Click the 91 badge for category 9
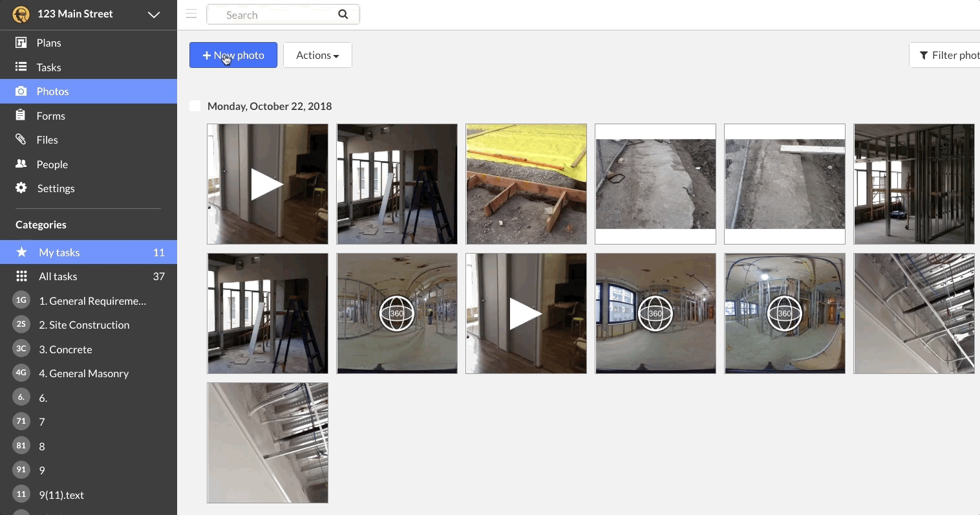The width and height of the screenshot is (980, 515). (21, 470)
